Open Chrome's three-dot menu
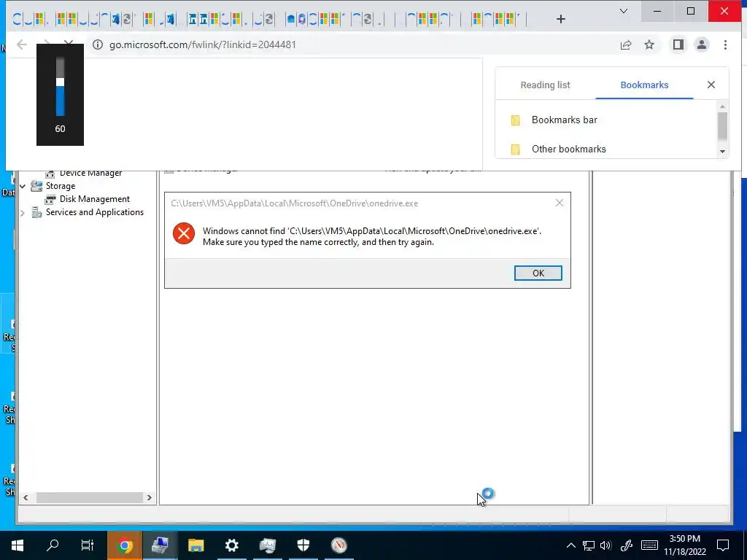Viewport: 747px width, 560px height. point(725,44)
